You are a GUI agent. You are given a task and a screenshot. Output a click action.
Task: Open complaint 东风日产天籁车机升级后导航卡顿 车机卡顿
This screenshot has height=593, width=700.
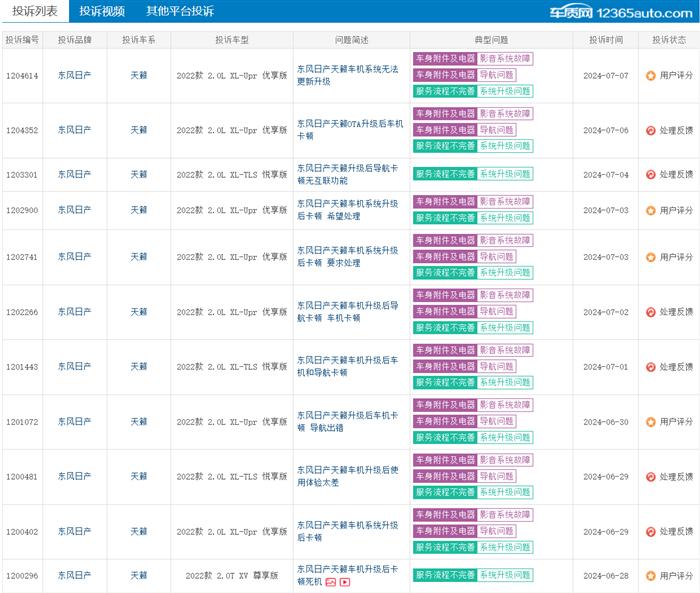point(348,312)
